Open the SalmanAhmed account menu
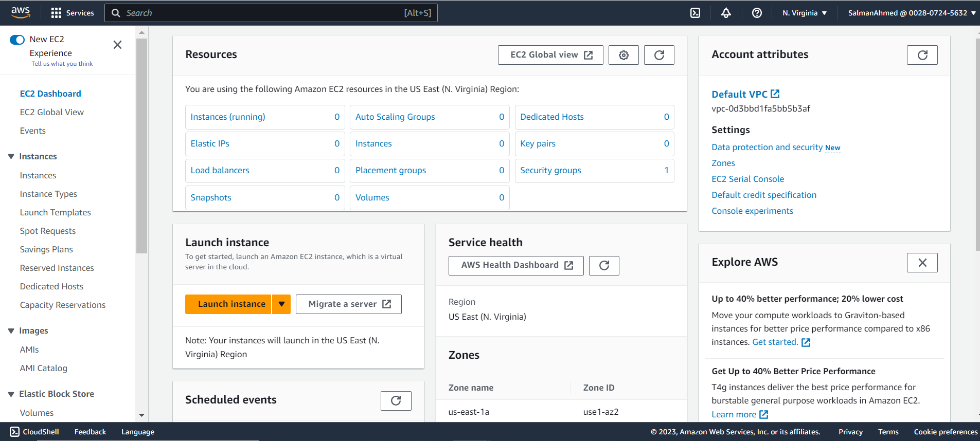980x441 pixels. pos(912,13)
